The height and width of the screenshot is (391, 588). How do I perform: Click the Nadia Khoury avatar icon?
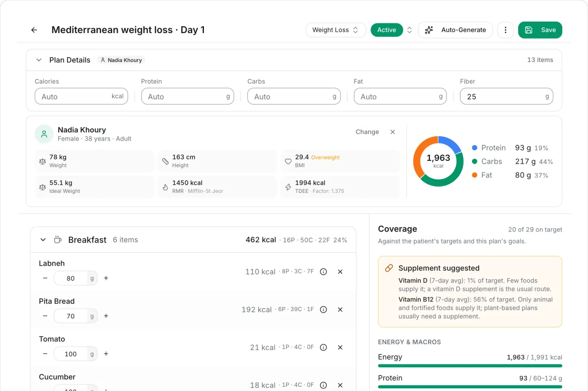click(x=44, y=134)
